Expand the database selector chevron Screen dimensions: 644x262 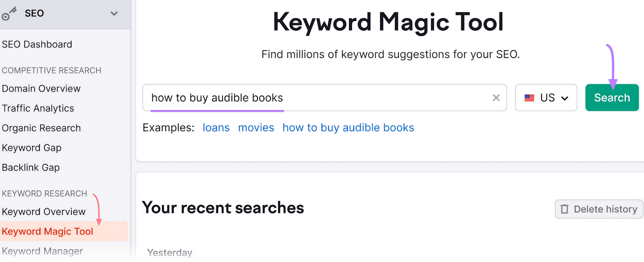click(x=565, y=98)
